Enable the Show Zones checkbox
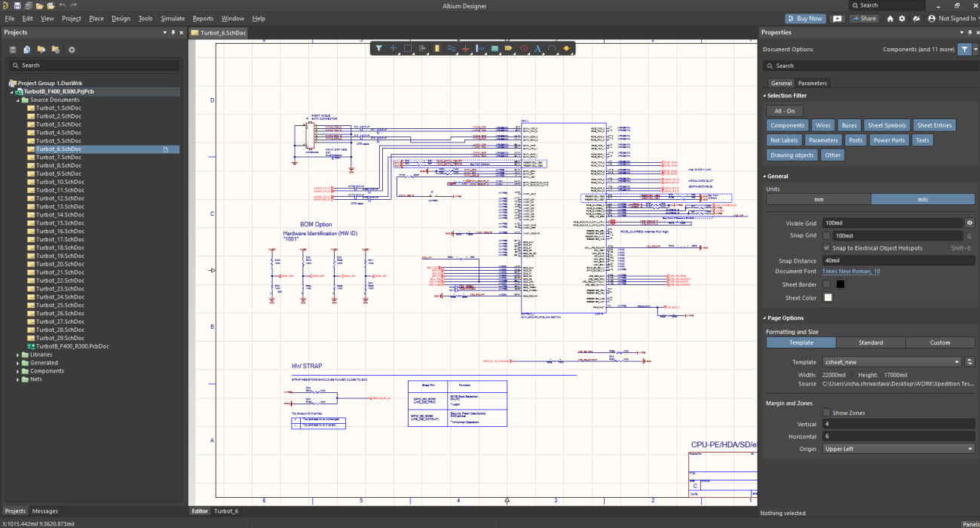Image resolution: width=980 pixels, height=528 pixels. [x=827, y=413]
